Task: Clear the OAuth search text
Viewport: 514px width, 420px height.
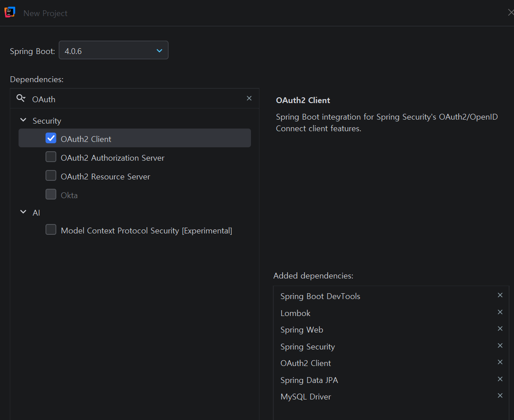Action: (x=249, y=98)
